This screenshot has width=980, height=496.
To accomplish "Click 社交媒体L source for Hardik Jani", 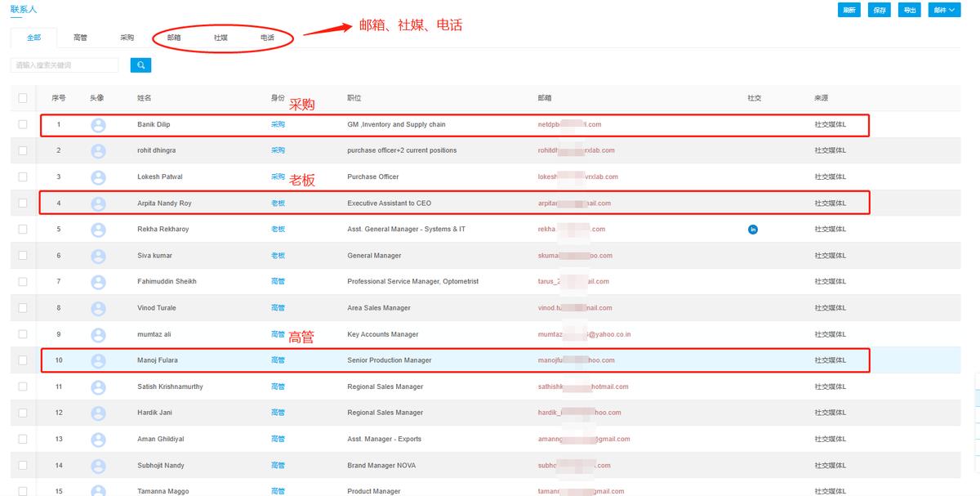I will (x=831, y=413).
